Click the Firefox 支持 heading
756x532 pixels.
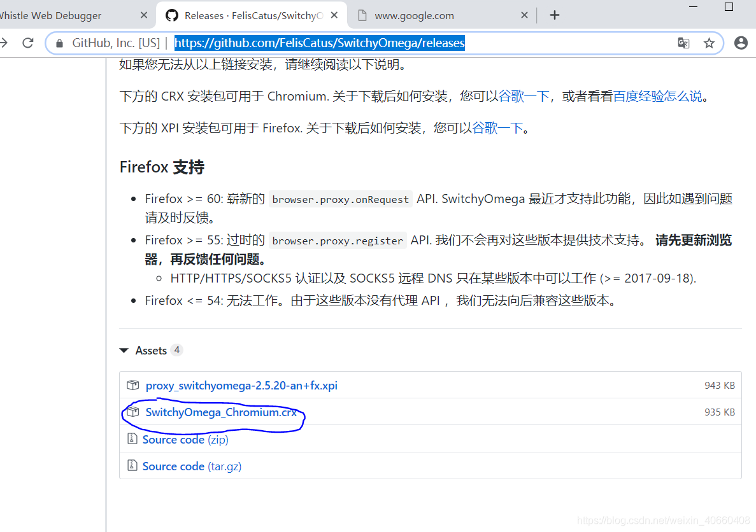(x=162, y=167)
